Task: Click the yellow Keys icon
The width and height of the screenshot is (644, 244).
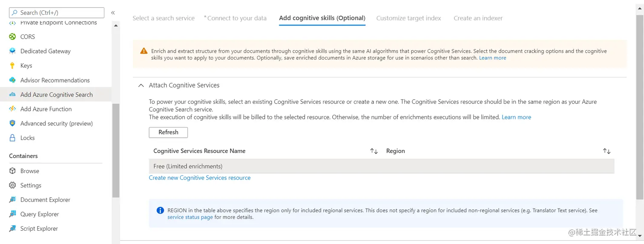Action: 12,65
